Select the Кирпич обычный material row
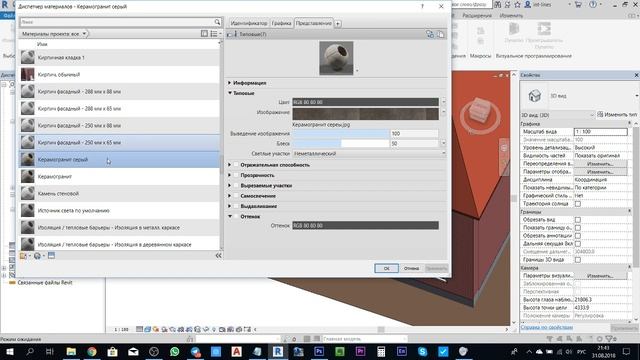The width and height of the screenshot is (640, 360). 120,75
